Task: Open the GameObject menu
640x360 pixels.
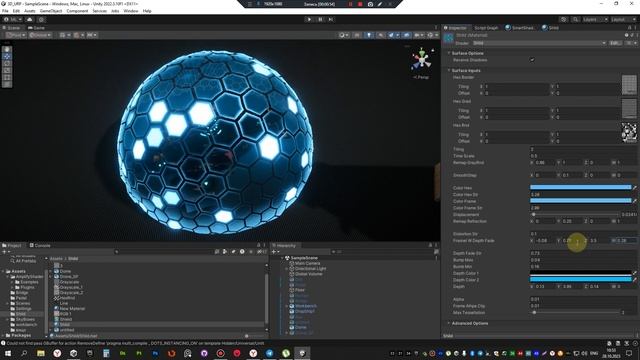Action: point(51,11)
